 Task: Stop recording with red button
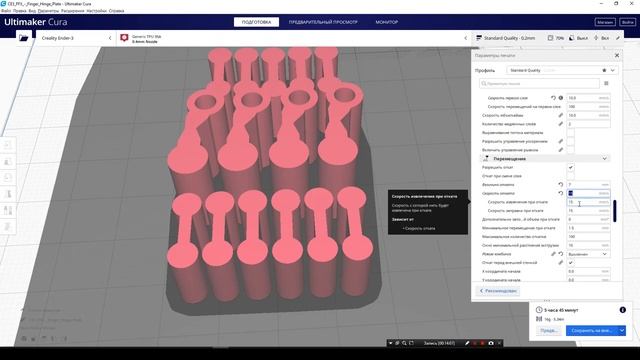point(482,343)
